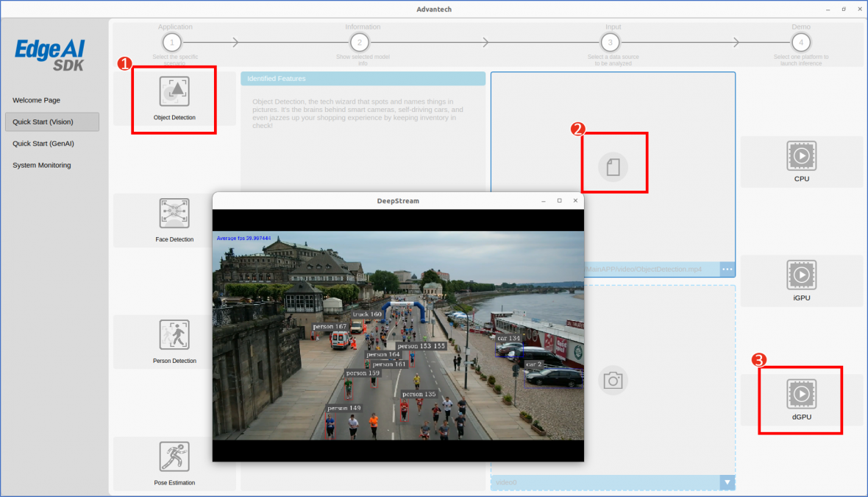Launch inference on iGPU platform
The height and width of the screenshot is (497, 868).
[801, 275]
